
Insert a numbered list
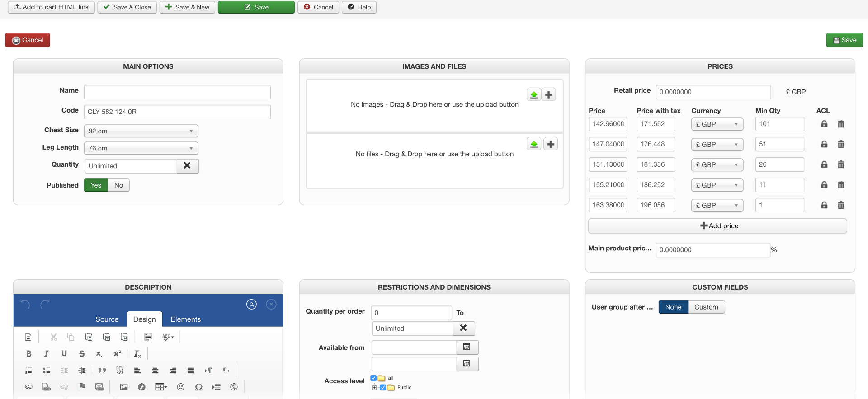28,371
